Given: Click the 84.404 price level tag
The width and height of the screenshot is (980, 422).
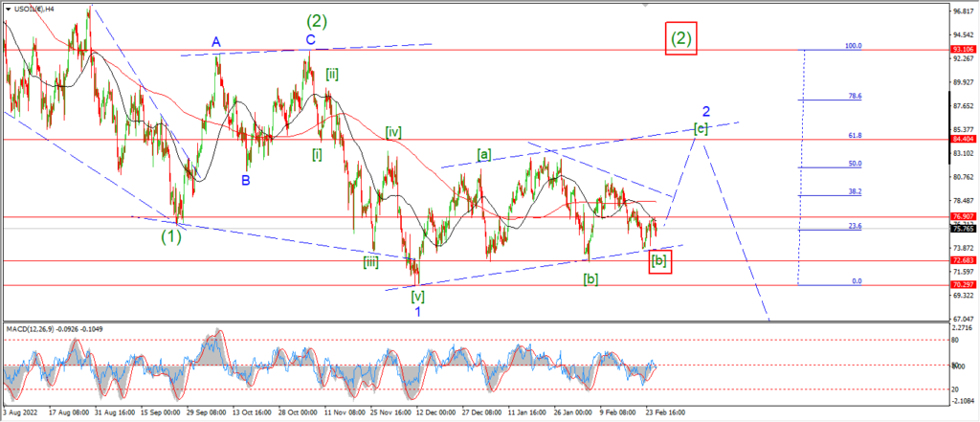Looking at the screenshot, I should pos(963,140).
